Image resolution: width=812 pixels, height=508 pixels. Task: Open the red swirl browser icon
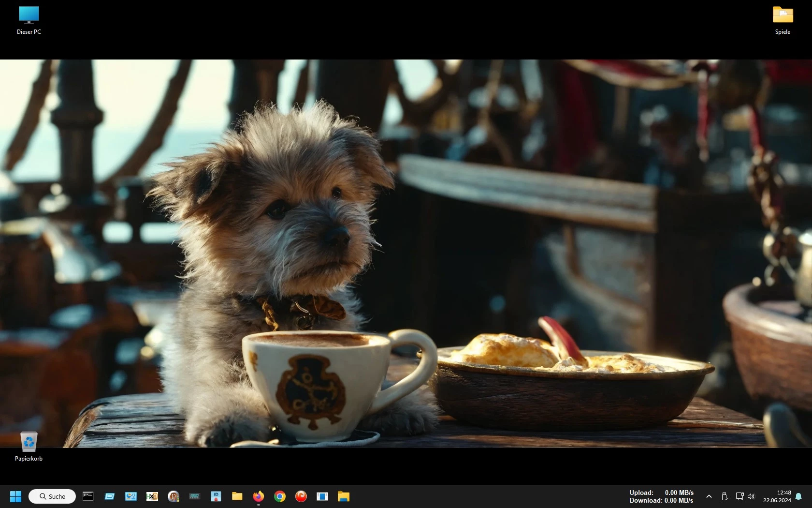coord(301,496)
